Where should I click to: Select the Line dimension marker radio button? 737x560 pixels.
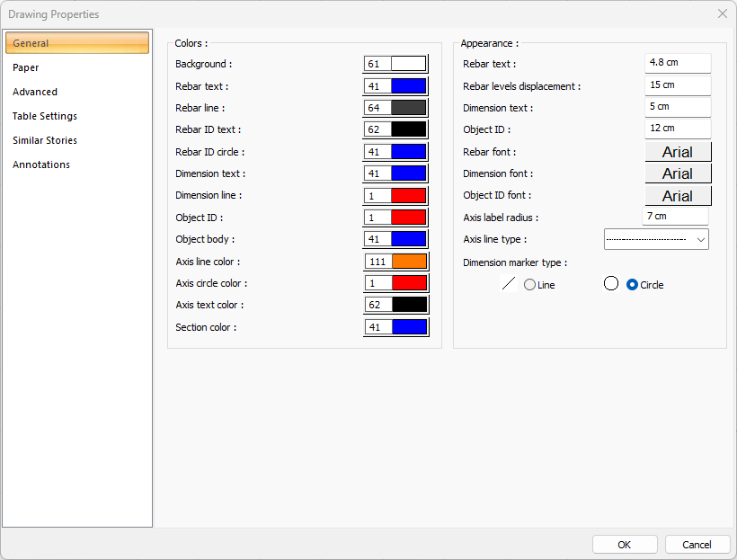point(529,284)
